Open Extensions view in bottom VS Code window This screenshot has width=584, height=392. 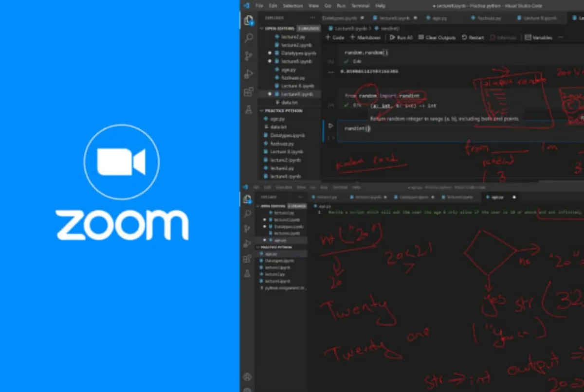247,258
